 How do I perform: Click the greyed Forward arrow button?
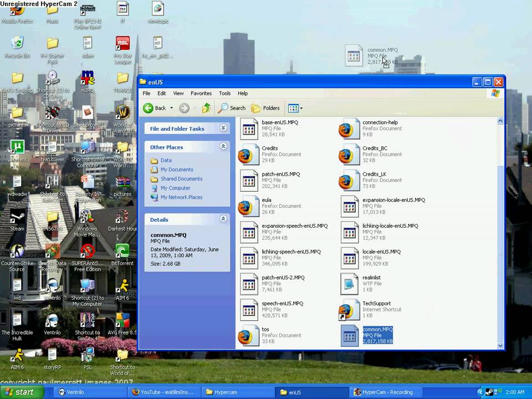coord(184,108)
